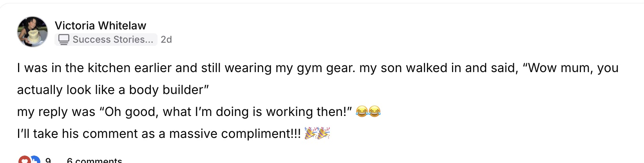The image size is (644, 163).
Task: Click the monitor icon beside Success Stories
Action: [64, 39]
